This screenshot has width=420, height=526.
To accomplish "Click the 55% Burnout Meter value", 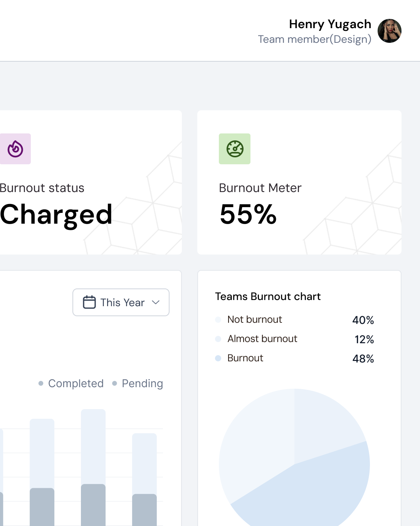I will pos(248,214).
